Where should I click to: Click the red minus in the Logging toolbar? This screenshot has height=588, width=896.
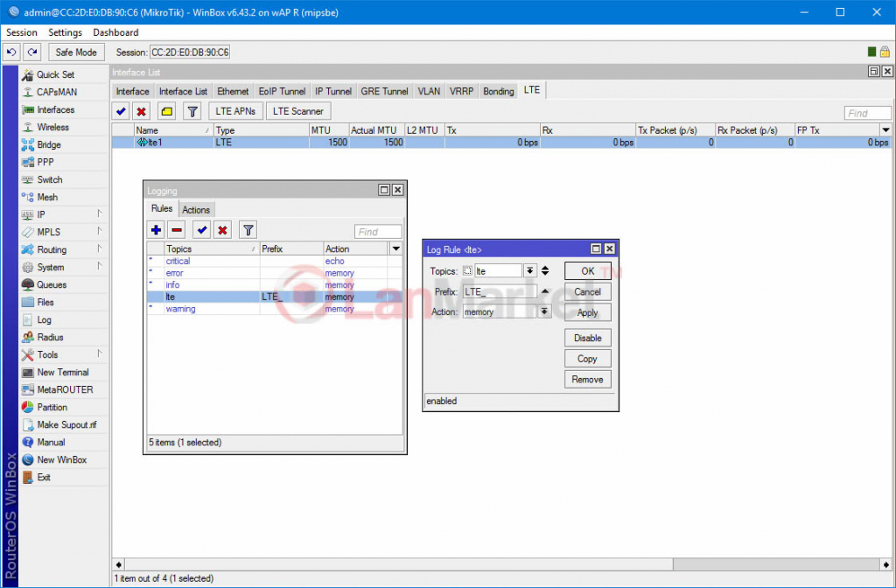pos(177,230)
